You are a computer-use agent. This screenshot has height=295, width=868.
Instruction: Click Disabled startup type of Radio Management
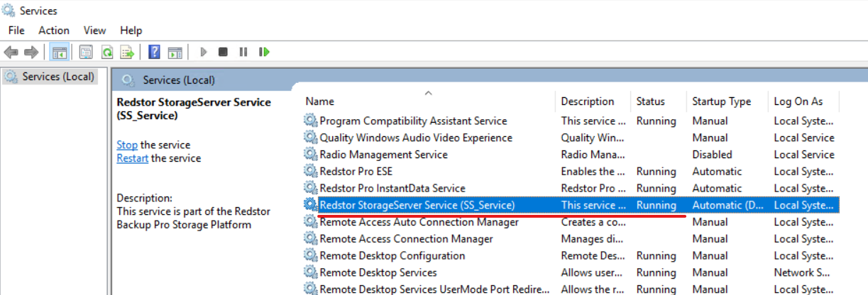pos(712,155)
